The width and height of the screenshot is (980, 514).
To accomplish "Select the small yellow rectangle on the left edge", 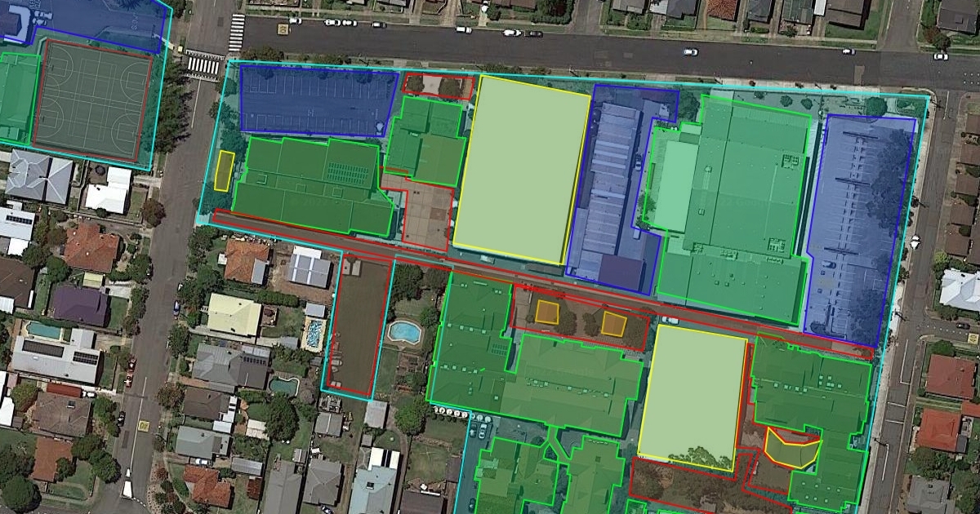I will (224, 171).
